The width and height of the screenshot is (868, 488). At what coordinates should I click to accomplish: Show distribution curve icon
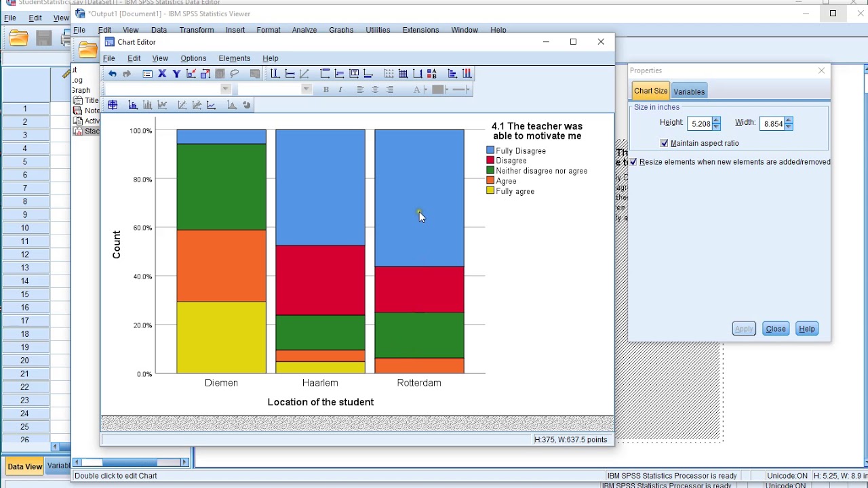pos(232,105)
